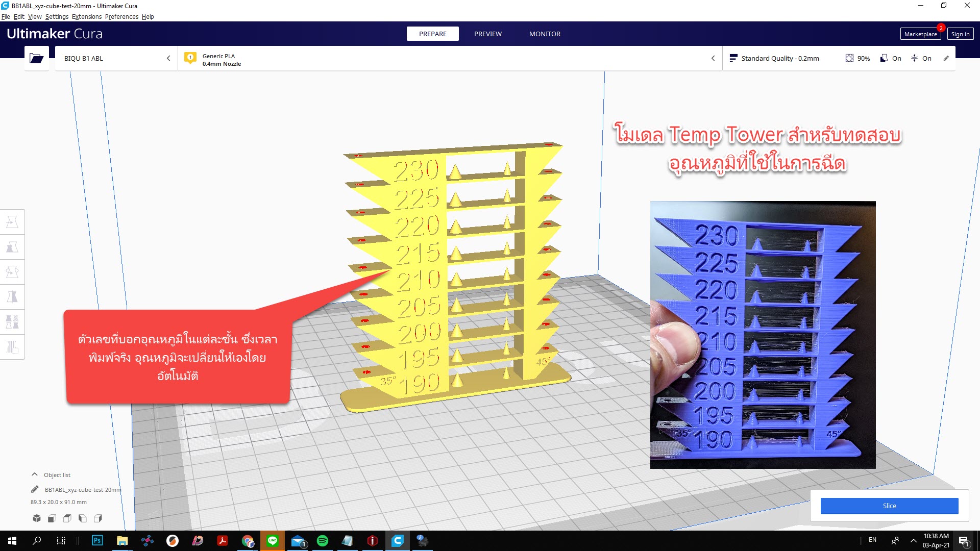980x551 pixels.
Task: Toggle support On indicator
Action: [891, 58]
